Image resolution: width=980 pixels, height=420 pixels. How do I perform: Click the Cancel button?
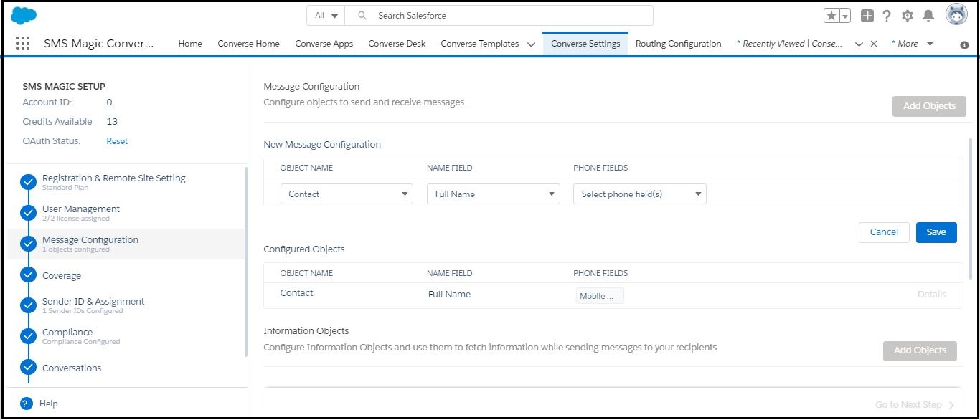(884, 232)
